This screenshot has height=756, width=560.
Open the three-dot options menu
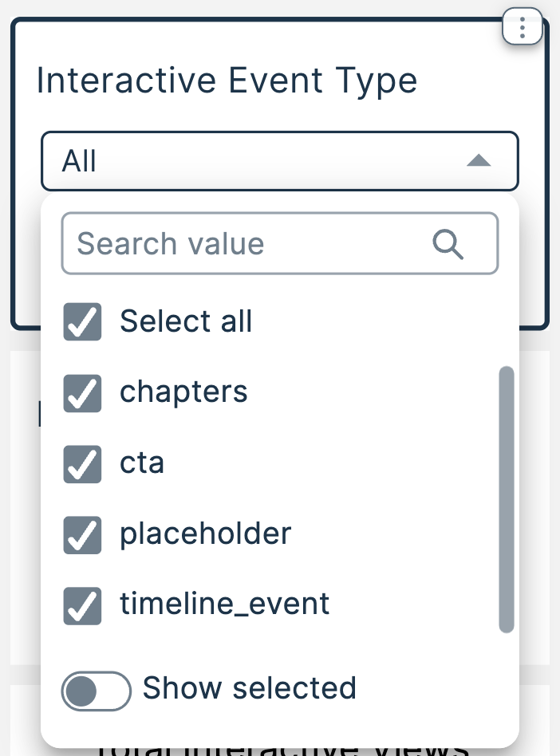[x=523, y=30]
